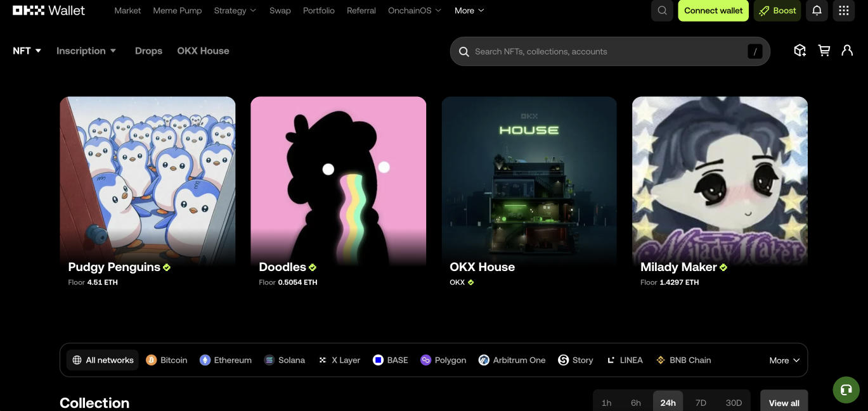The width and height of the screenshot is (868, 411).
Task: Select the 7D time range
Action: pos(701,403)
